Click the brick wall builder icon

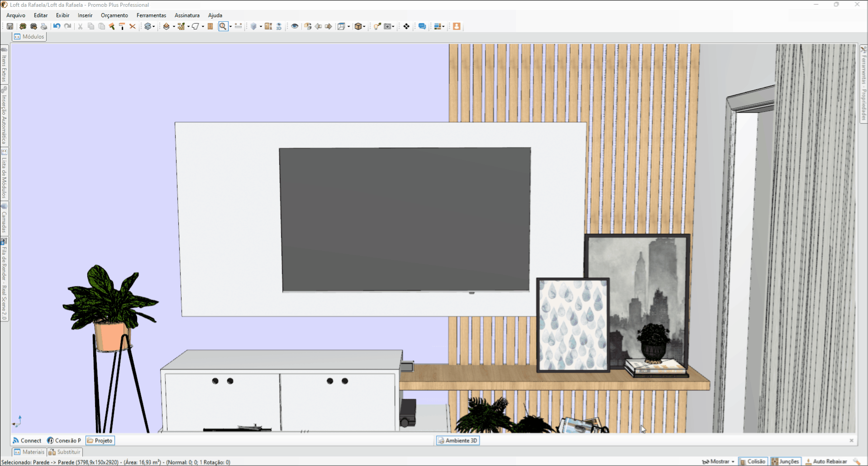click(x=181, y=26)
